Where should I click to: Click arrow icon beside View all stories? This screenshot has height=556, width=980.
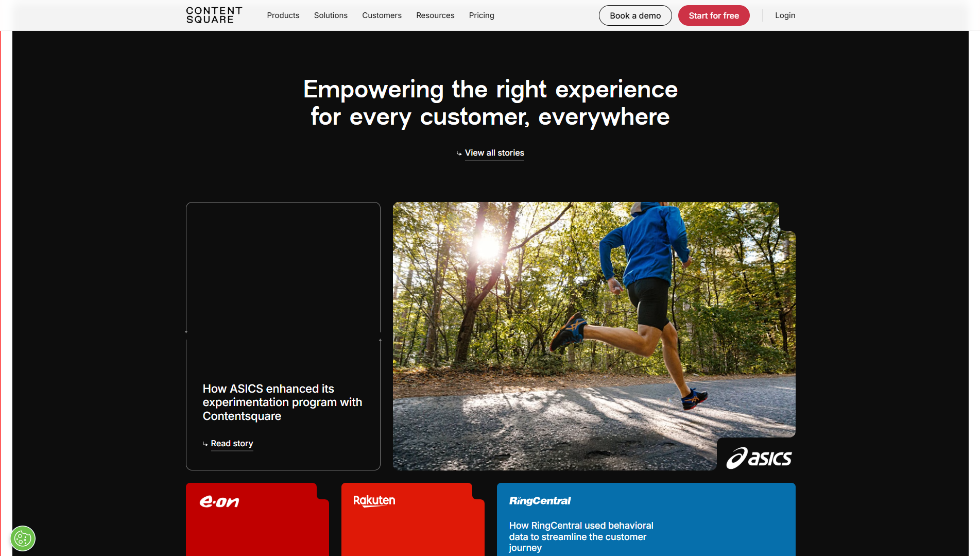pos(459,154)
